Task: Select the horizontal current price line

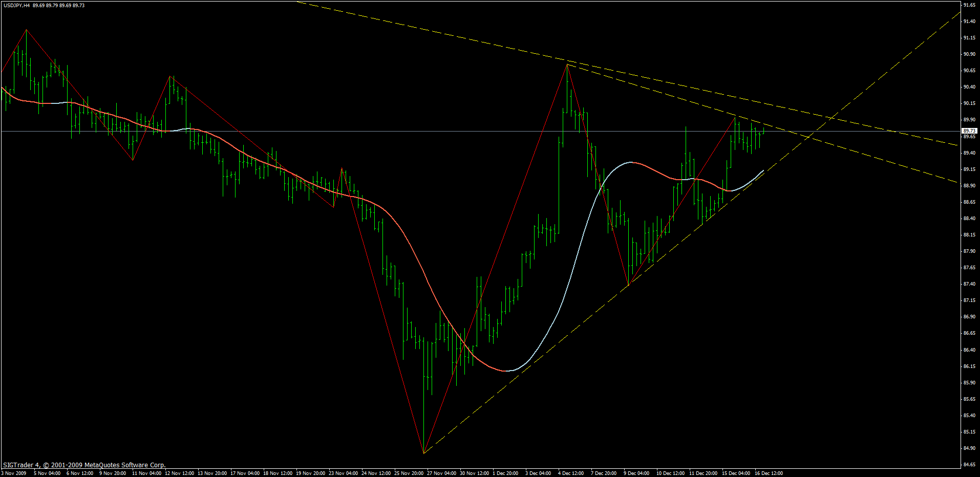Action: (x=358, y=132)
